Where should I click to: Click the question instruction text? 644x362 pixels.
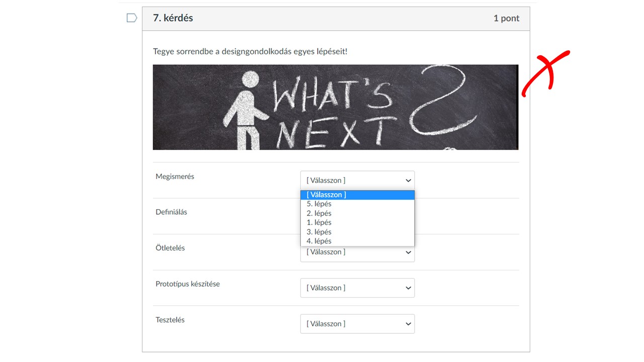pyautogui.click(x=250, y=51)
